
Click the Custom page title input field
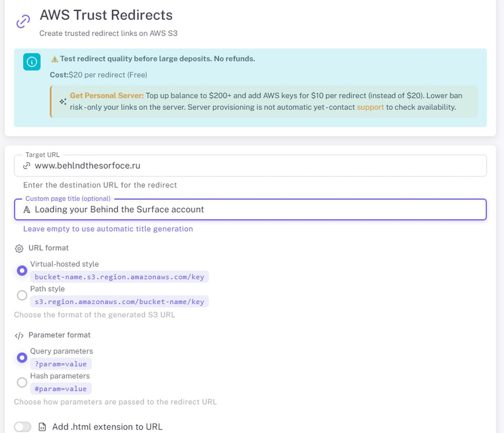point(242,209)
